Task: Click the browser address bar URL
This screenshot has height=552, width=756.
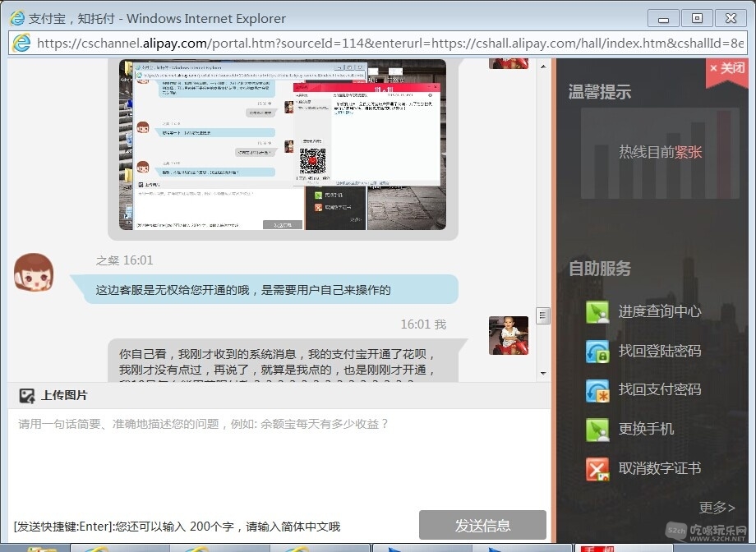Action: pos(390,44)
